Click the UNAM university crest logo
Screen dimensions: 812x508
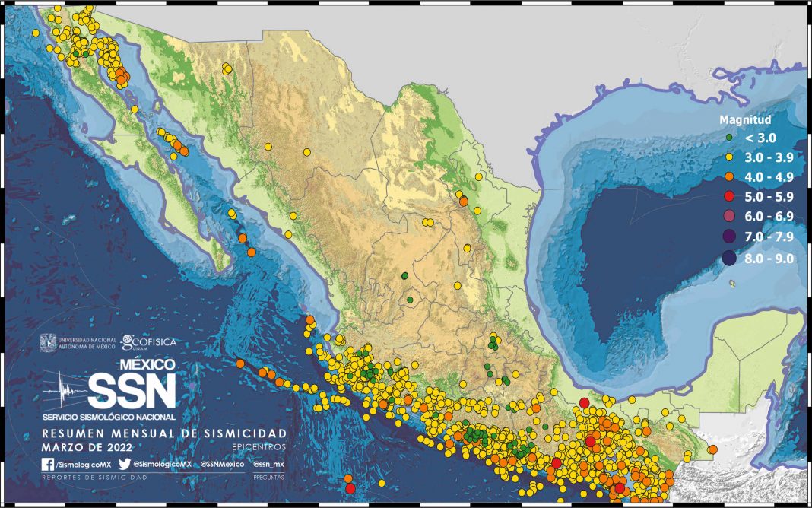pos(48,343)
